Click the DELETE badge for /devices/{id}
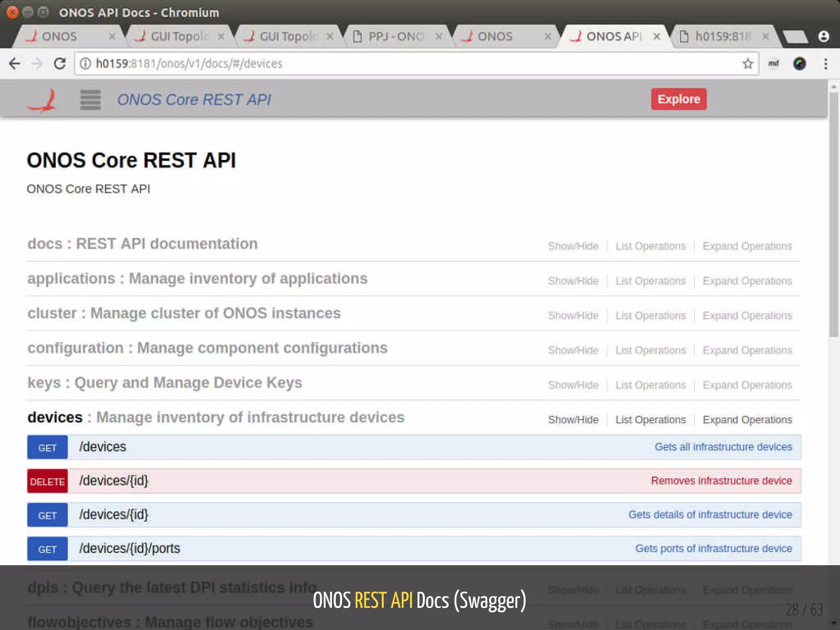This screenshot has height=630, width=840. point(47,481)
